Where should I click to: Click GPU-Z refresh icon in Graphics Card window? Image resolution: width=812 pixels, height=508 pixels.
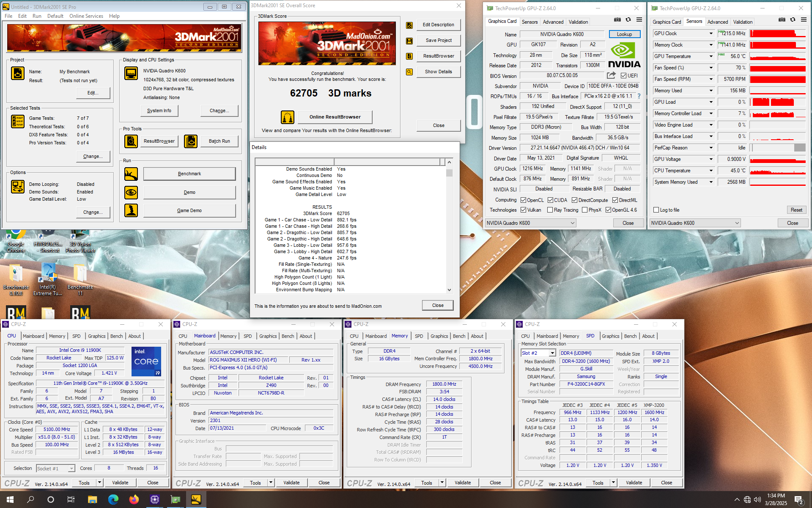[x=628, y=19]
